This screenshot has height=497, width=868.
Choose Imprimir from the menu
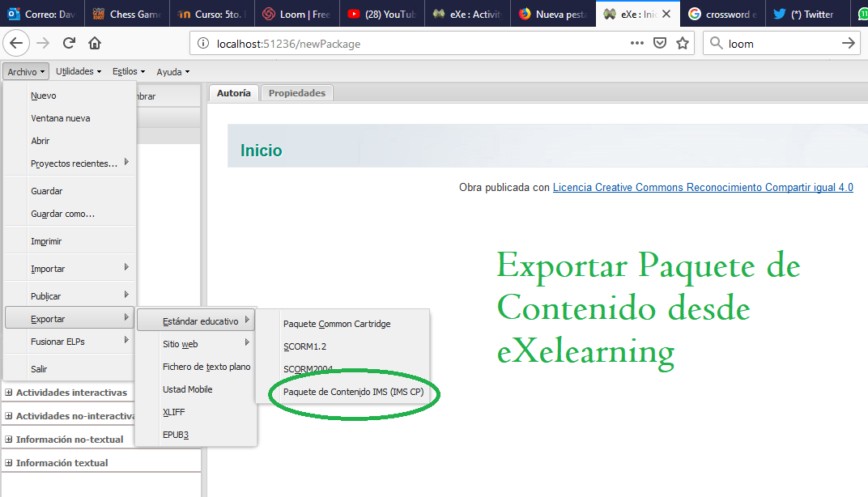point(70,241)
